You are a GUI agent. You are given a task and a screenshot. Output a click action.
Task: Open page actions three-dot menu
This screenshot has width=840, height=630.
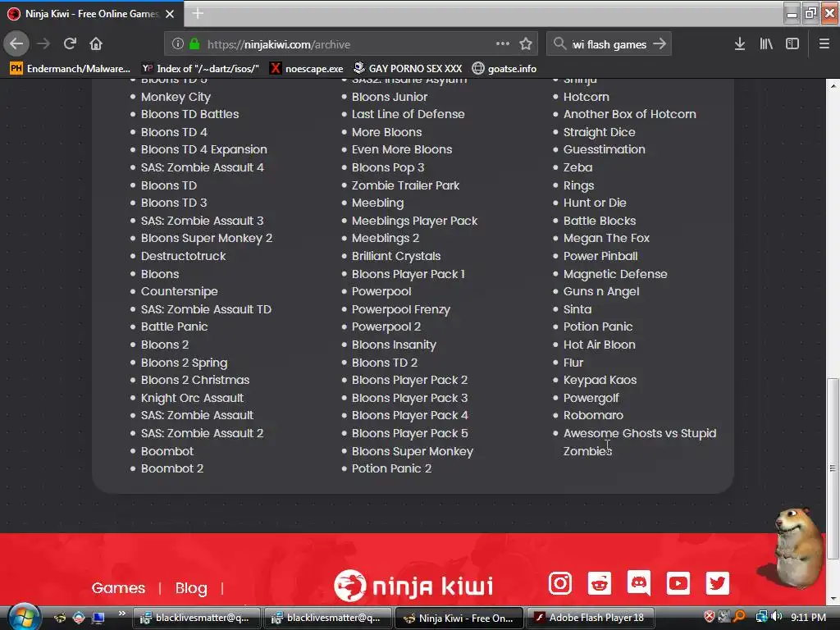pos(503,43)
